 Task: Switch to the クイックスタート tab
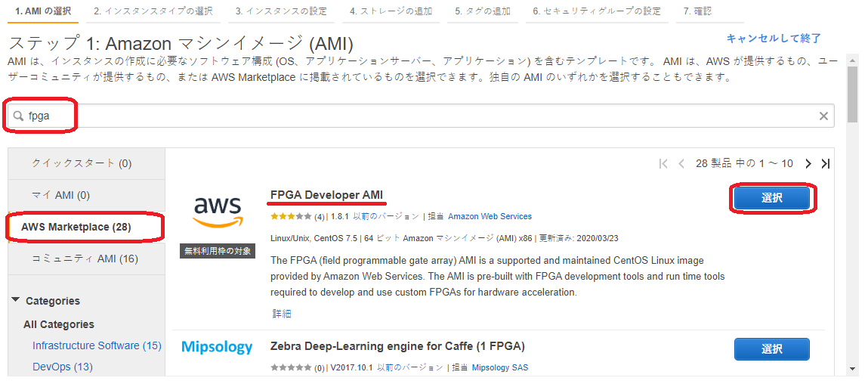point(82,163)
